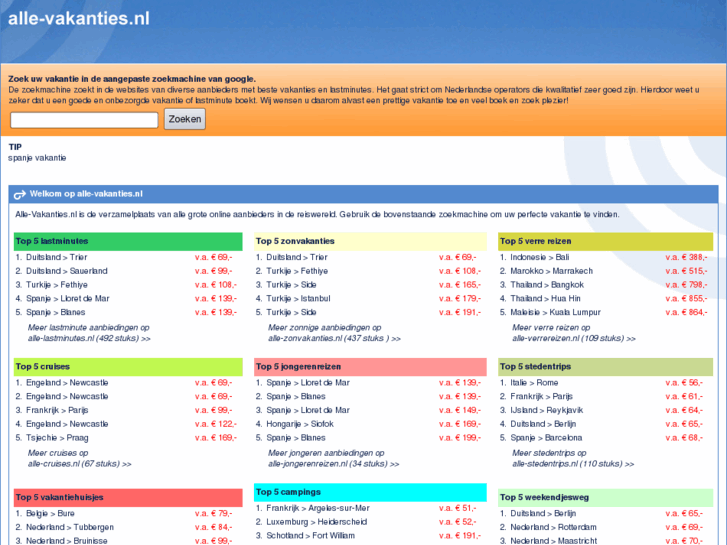Viewport: 727px width, 545px height.
Task: Open Marokko > Marrakech offer
Action: [552, 271]
